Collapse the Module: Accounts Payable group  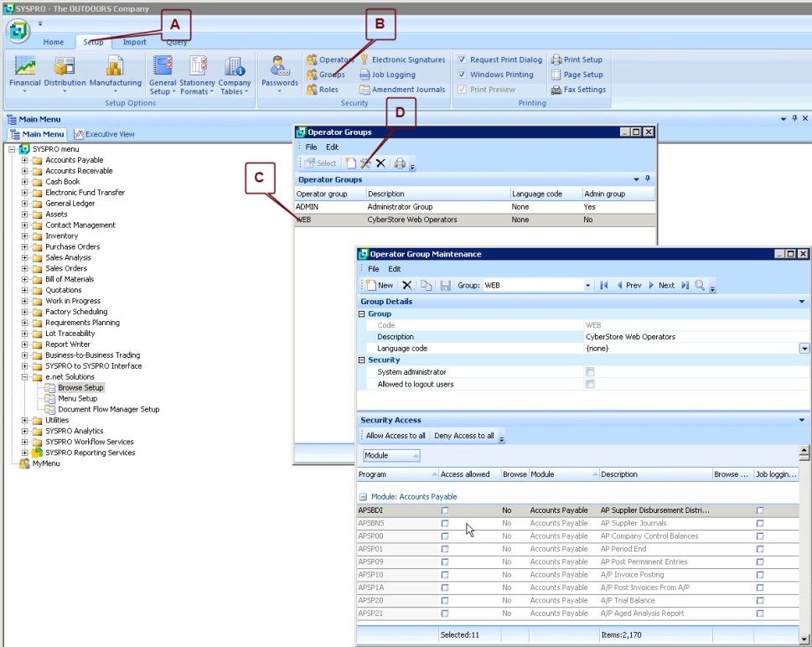point(364,497)
